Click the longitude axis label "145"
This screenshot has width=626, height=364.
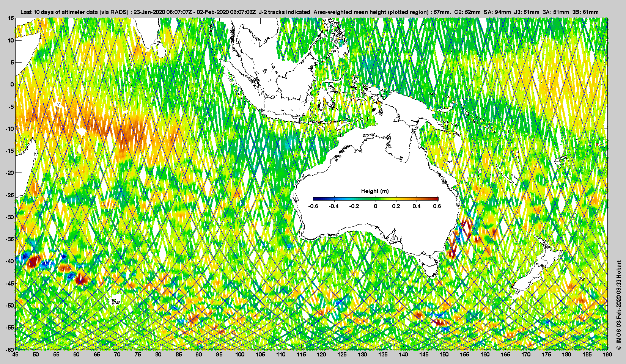coord(424,355)
